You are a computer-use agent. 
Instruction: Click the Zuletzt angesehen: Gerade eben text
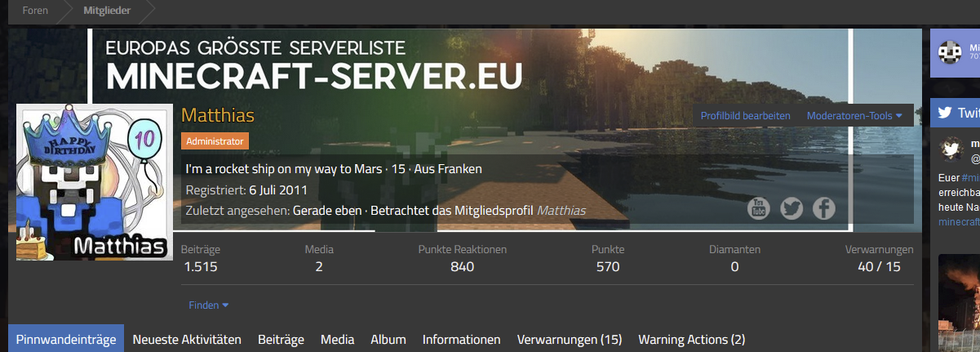273,211
